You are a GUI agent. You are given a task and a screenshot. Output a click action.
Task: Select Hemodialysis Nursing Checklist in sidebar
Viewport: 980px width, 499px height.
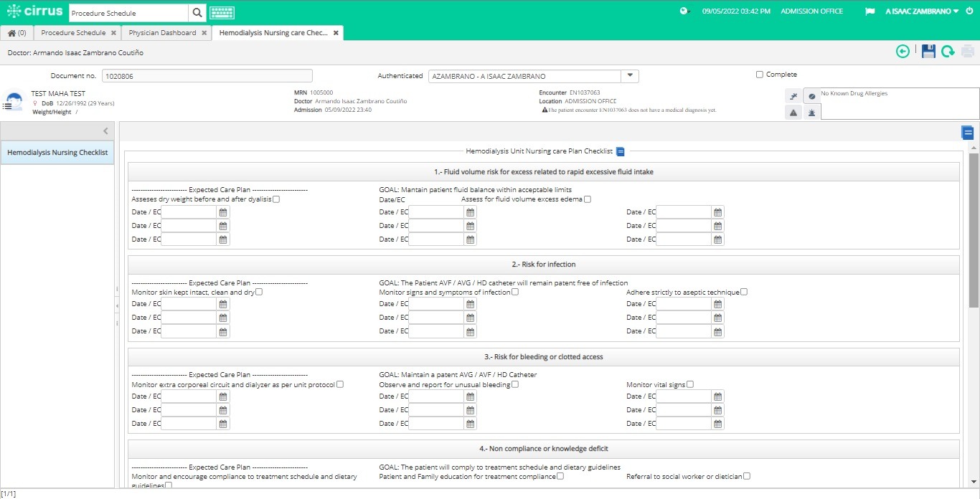[x=57, y=153]
